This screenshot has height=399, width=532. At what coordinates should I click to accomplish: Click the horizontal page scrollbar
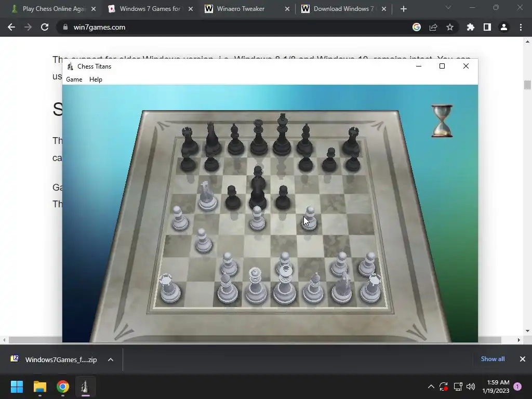tap(255, 340)
